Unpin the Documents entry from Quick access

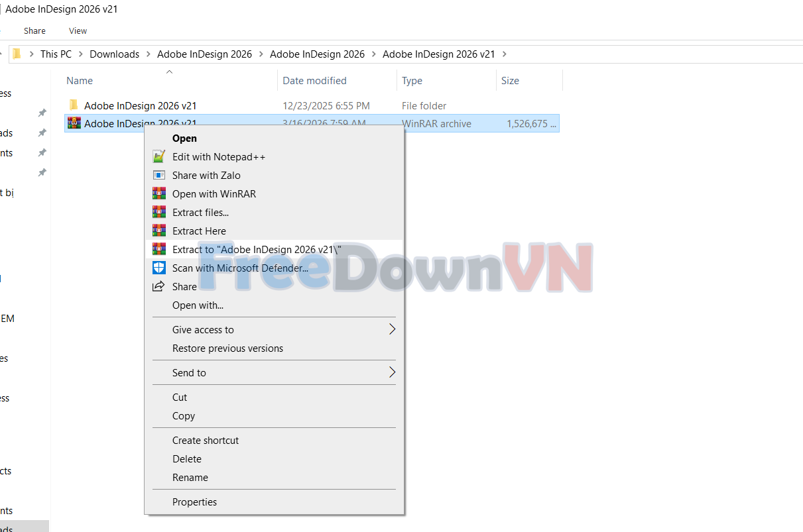[42, 152]
